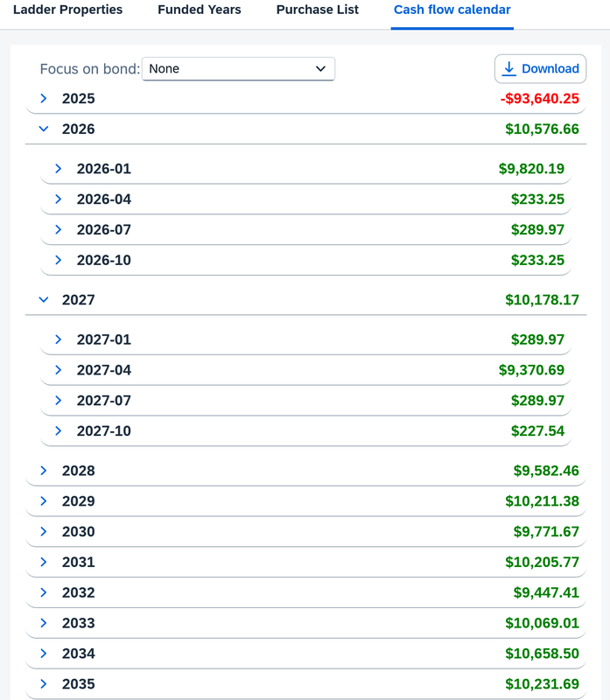Expand the 2035 year row chevron
The width and height of the screenshot is (610, 700).
[x=43, y=683]
